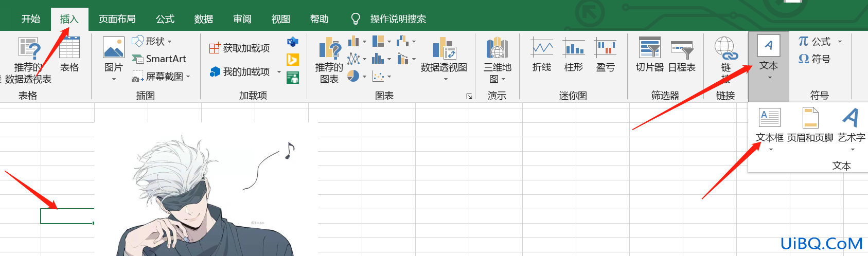Select the Insert (插入) tab
868x256 pixels.
tap(69, 19)
